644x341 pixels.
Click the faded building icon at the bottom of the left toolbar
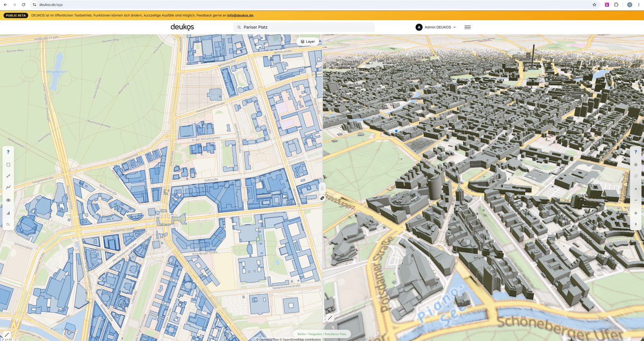(x=8, y=224)
